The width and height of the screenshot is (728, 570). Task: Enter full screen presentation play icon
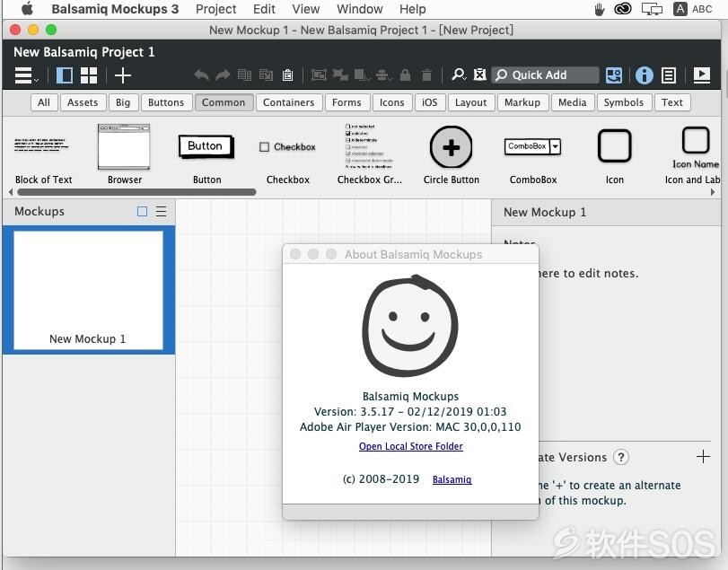coord(702,75)
